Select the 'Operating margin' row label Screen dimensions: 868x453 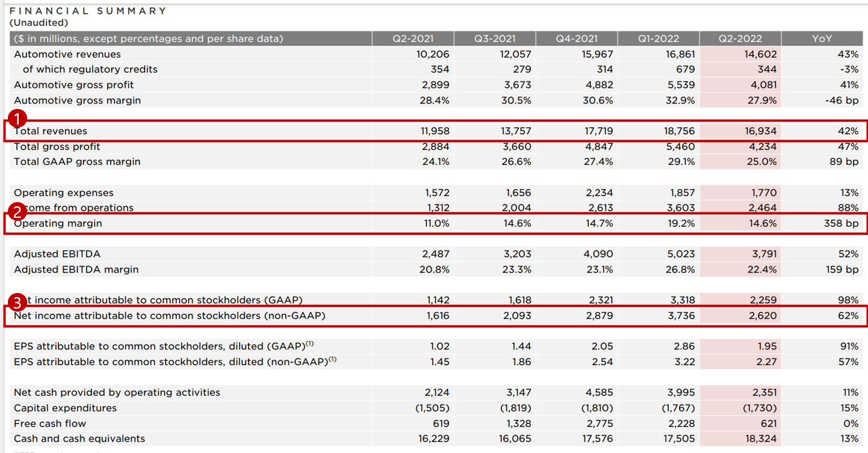coord(58,223)
